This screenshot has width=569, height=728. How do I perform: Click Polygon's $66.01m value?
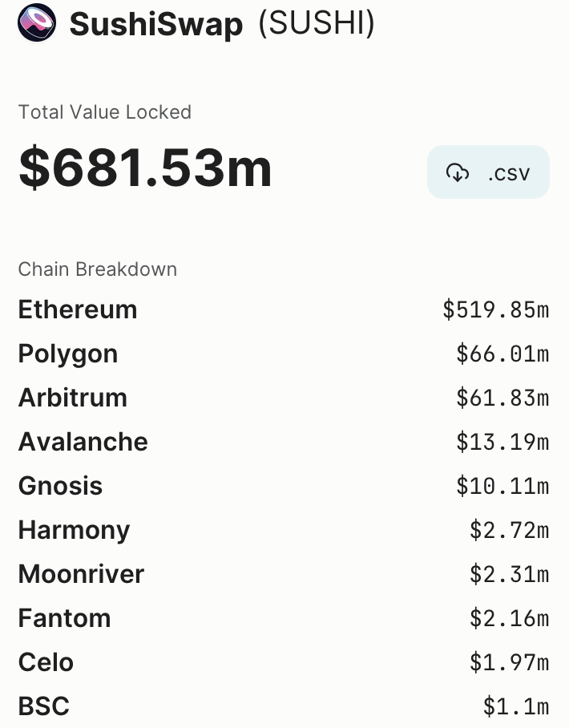pyautogui.click(x=502, y=354)
